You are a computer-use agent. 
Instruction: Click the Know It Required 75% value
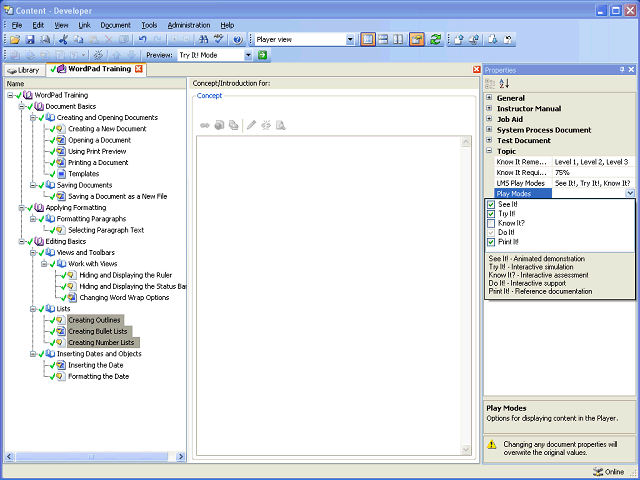(x=593, y=173)
